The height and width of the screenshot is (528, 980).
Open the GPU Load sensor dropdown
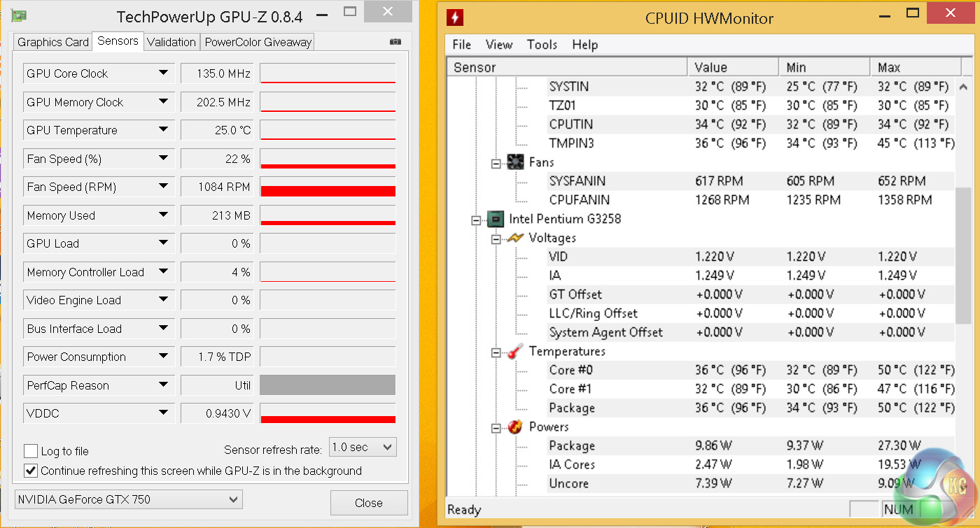pyautogui.click(x=163, y=243)
